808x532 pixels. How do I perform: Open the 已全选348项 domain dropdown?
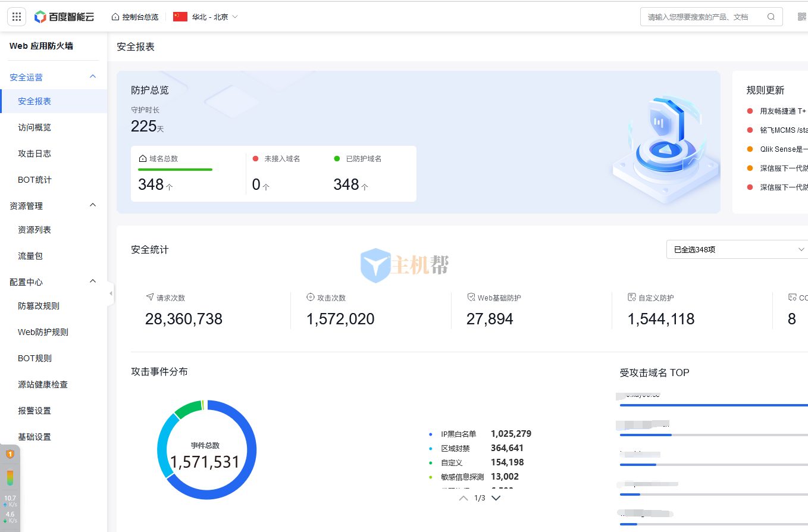pyautogui.click(x=737, y=249)
